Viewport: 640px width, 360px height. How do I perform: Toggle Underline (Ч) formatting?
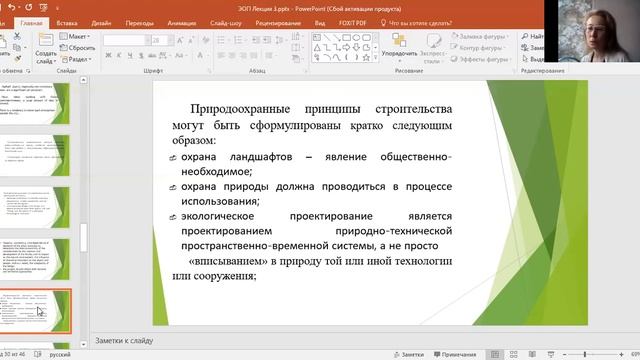pos(130,55)
